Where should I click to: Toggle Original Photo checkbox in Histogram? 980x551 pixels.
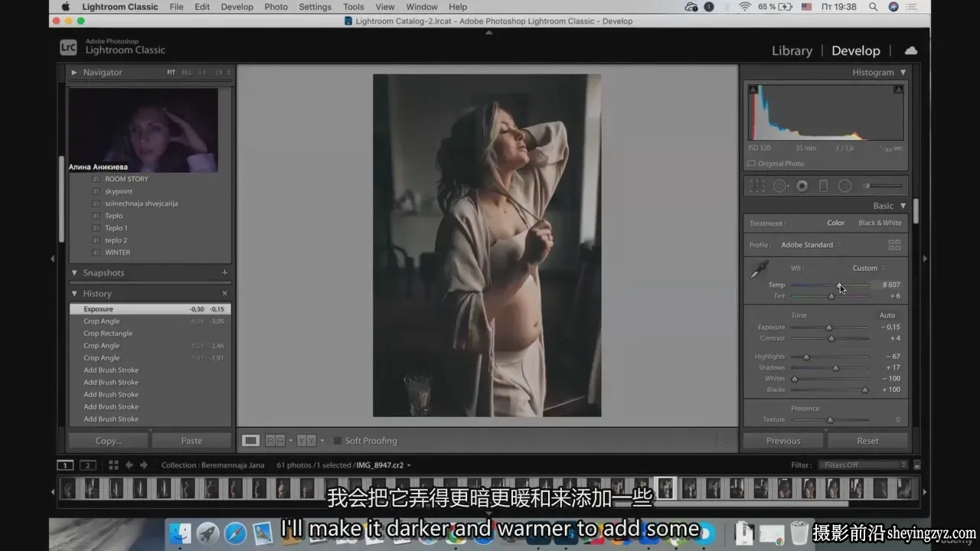point(751,164)
